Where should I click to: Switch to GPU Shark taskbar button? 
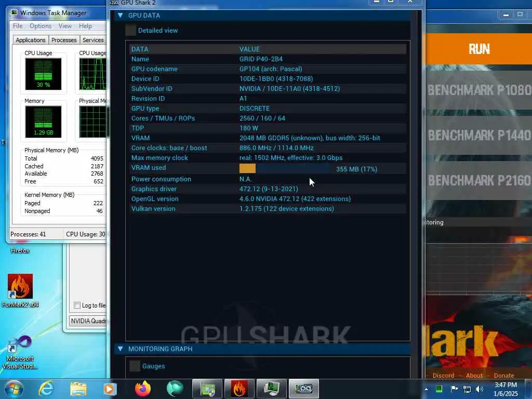[x=303, y=389]
